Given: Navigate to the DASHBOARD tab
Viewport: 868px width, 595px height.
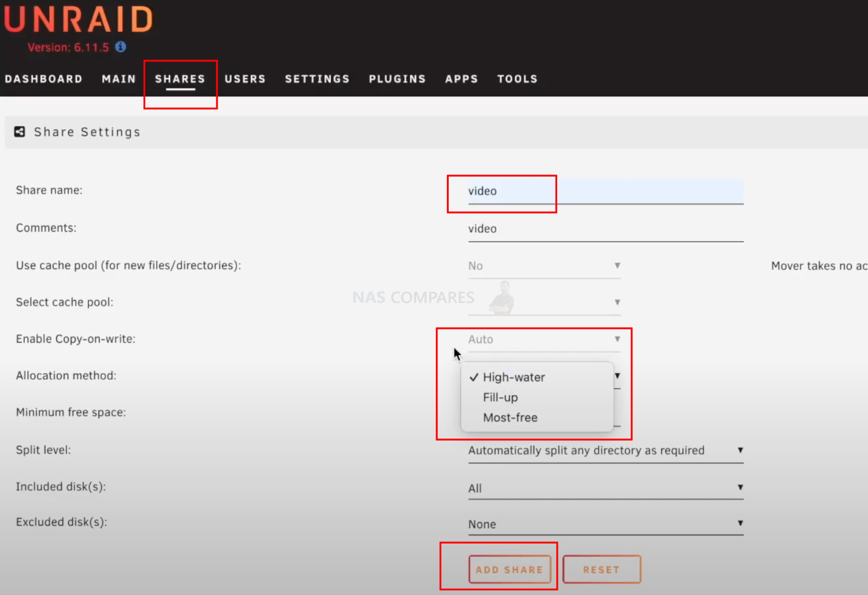Looking at the screenshot, I should click(44, 79).
